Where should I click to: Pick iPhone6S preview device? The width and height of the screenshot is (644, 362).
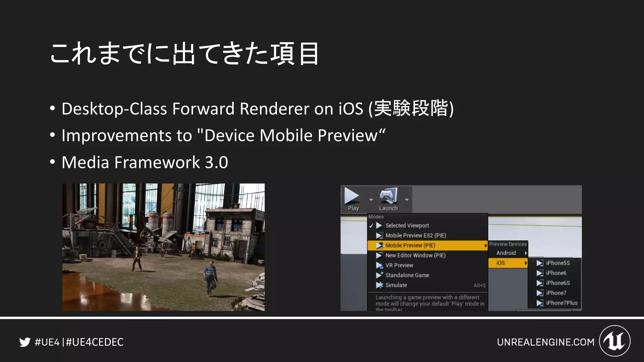(554, 283)
